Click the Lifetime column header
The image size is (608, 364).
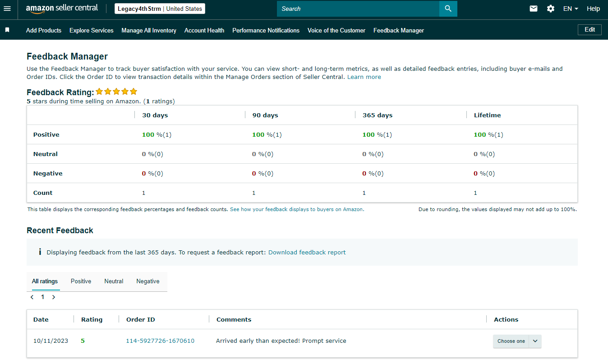click(487, 115)
